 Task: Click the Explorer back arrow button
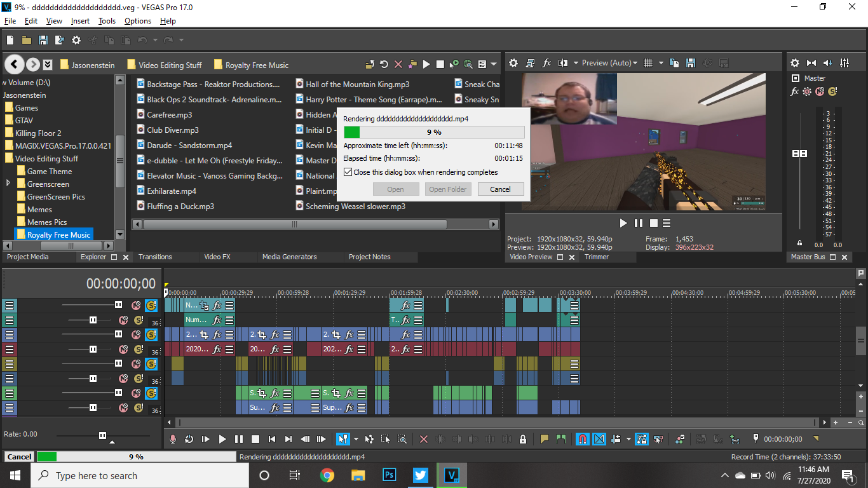coord(15,64)
